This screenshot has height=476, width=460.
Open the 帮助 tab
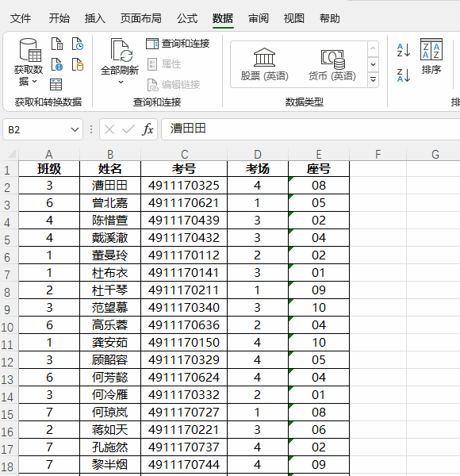(x=329, y=18)
